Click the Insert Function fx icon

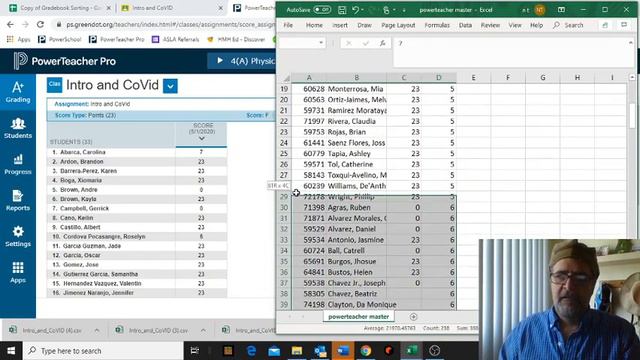[382, 43]
